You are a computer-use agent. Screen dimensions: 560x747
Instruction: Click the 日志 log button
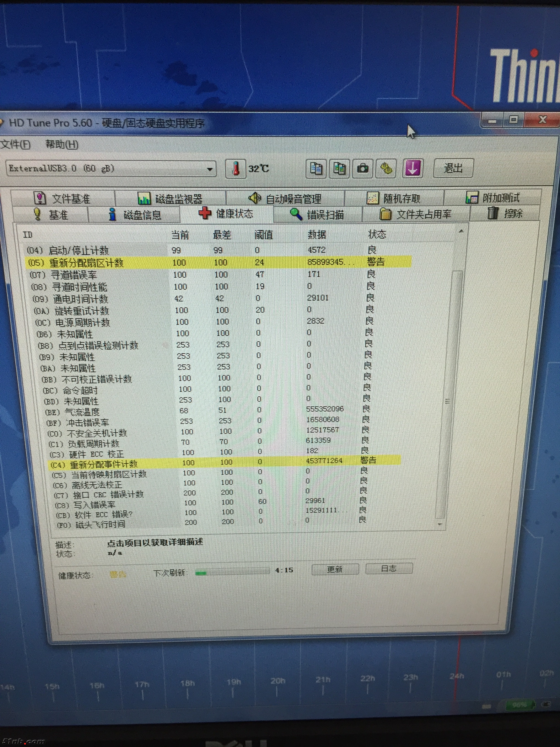tap(388, 568)
